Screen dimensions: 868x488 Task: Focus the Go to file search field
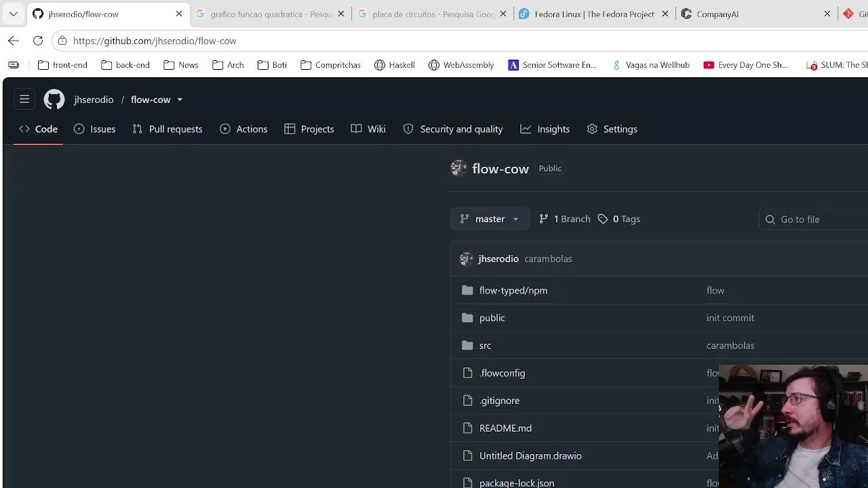tap(814, 219)
